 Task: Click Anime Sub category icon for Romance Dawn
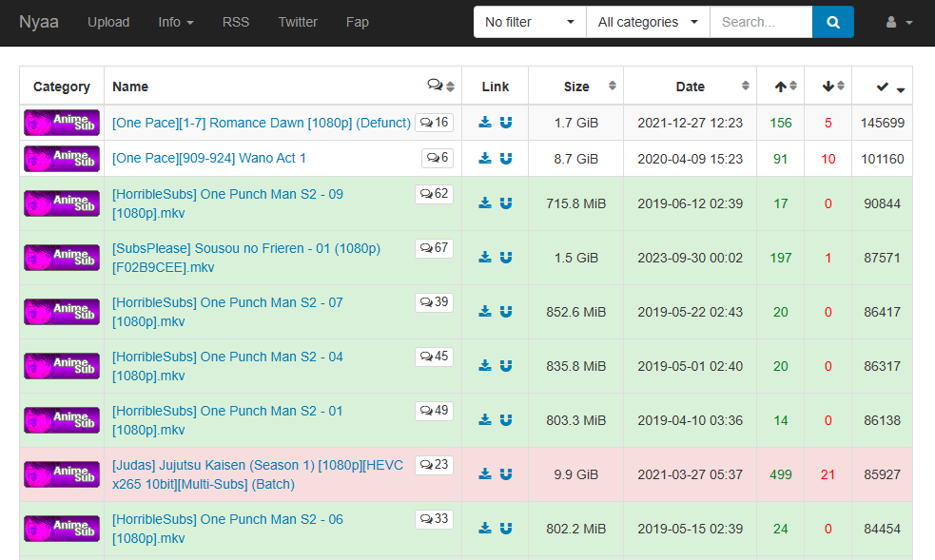62,122
